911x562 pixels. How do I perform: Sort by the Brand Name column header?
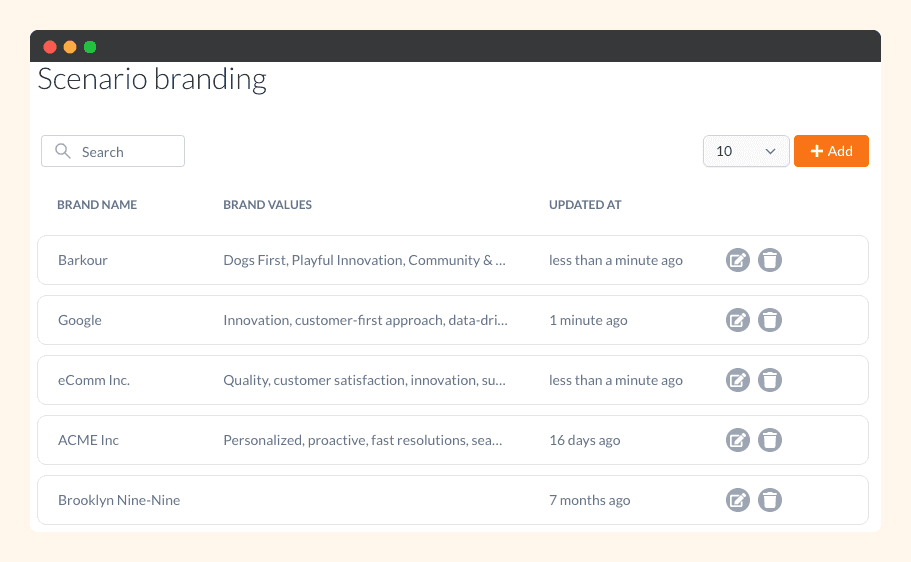pyautogui.click(x=97, y=205)
